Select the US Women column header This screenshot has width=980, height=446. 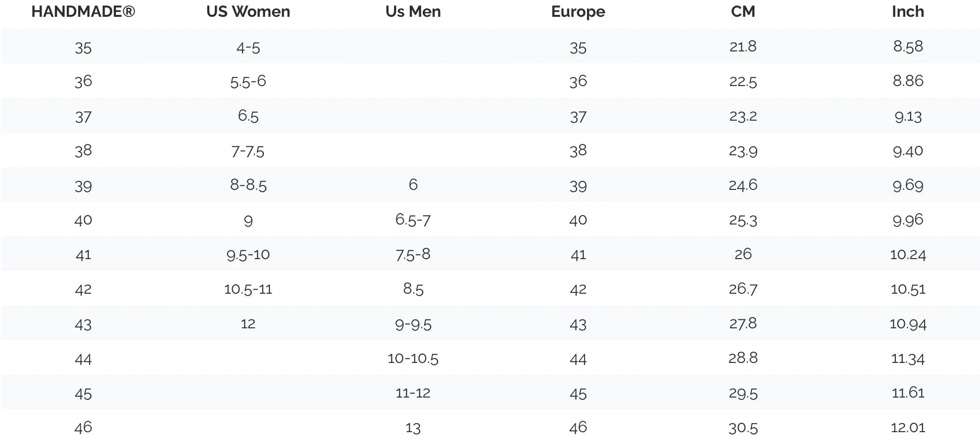248,11
